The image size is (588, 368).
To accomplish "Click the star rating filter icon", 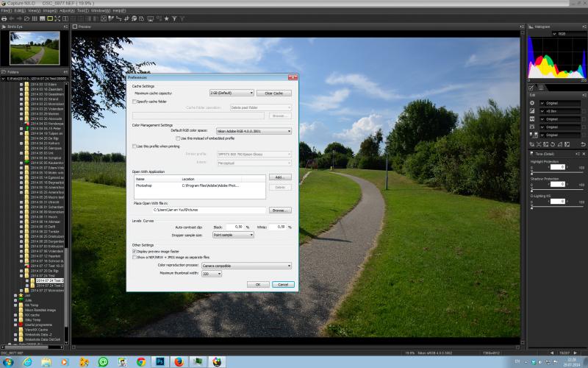I will pos(167,18).
